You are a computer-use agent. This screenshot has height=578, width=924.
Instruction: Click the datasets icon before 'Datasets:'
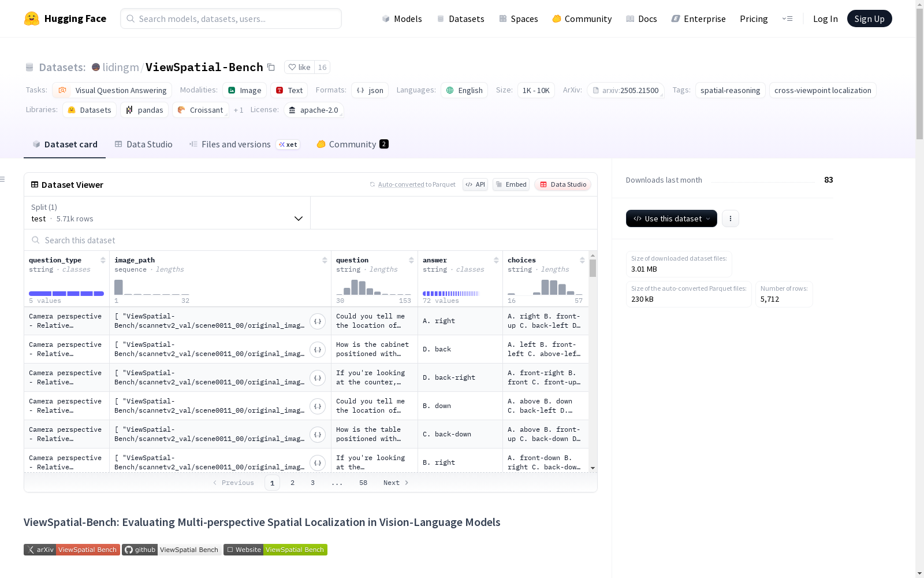tap(29, 67)
